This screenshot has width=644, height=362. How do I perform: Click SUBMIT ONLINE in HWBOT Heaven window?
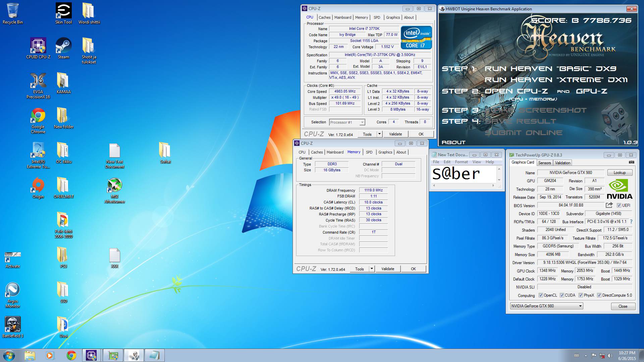click(523, 133)
